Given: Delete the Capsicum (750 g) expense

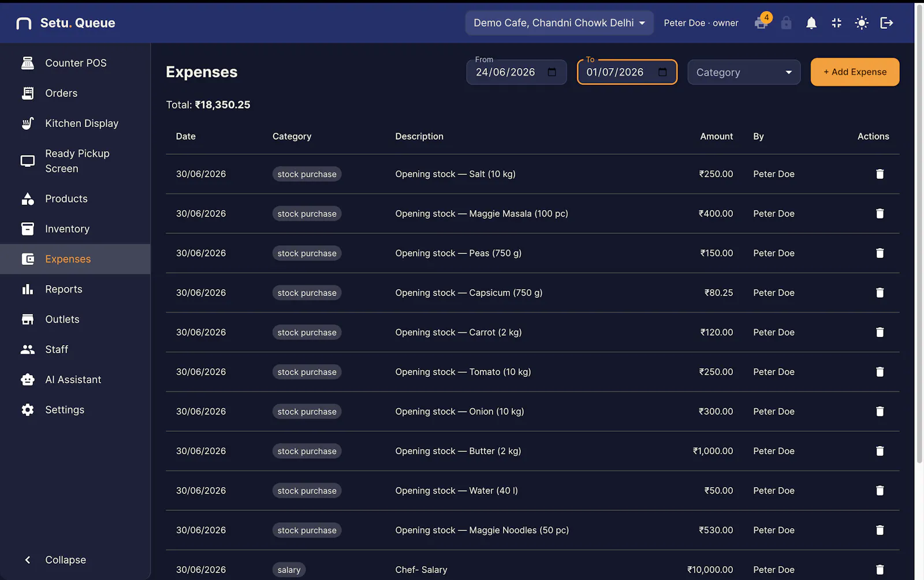Looking at the screenshot, I should click(880, 293).
